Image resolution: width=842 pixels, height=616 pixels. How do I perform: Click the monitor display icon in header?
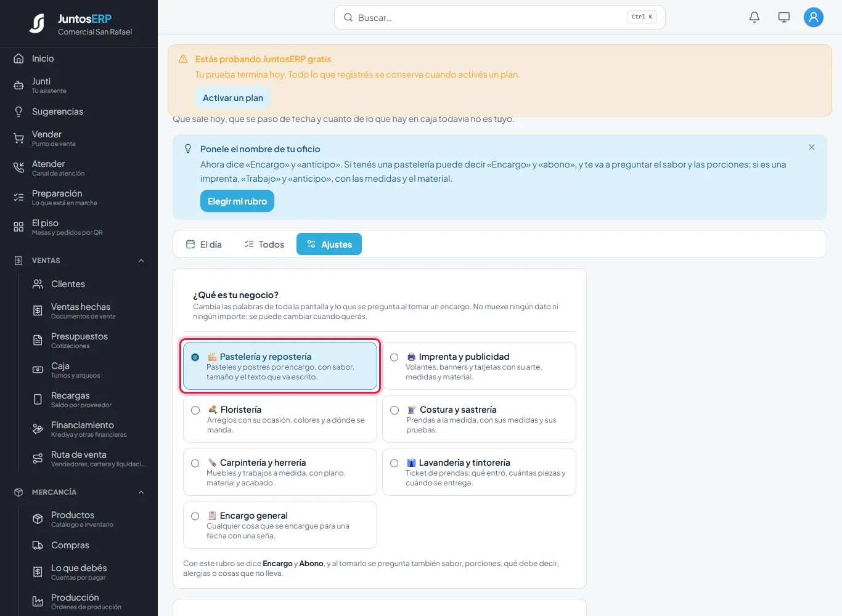pyautogui.click(x=784, y=17)
